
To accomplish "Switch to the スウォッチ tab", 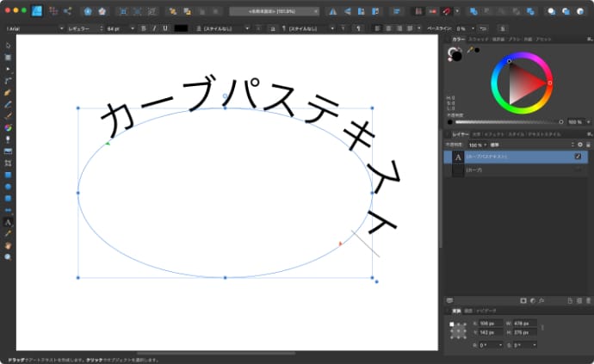I will pyautogui.click(x=479, y=39).
